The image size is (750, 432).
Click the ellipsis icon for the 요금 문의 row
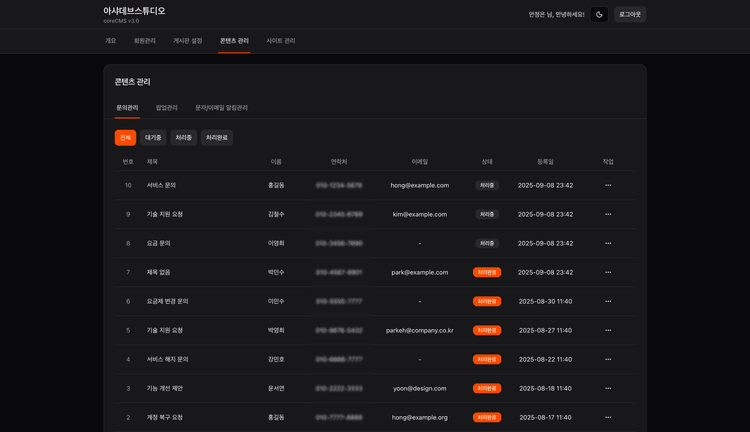(x=608, y=243)
